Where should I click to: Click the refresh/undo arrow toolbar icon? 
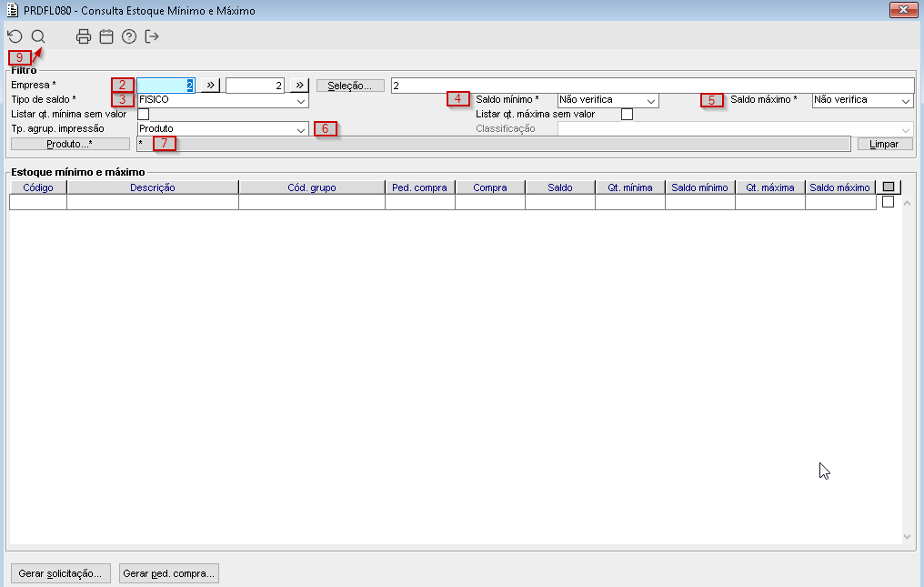pos(15,36)
